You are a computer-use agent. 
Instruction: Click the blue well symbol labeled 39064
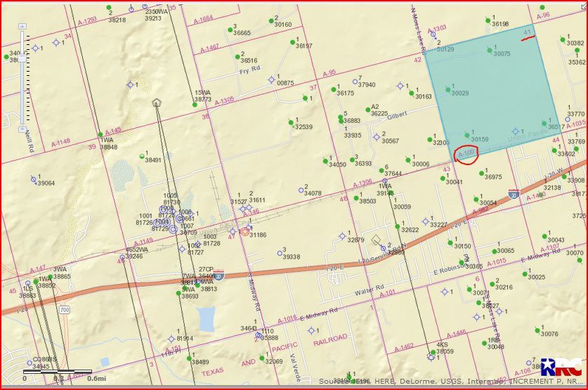coord(34,180)
